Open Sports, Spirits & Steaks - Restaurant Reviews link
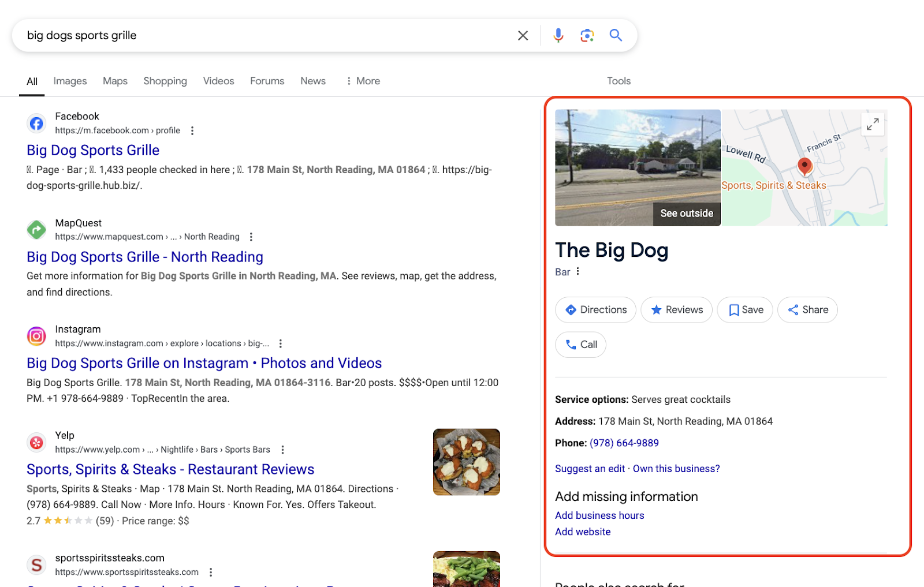 (x=170, y=469)
